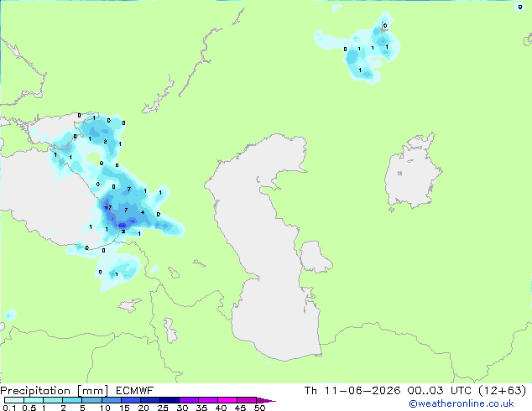This screenshot has width=532, height=411.
Task: Click the 20–25 mm legend color swatch
Action: pyautogui.click(x=149, y=400)
